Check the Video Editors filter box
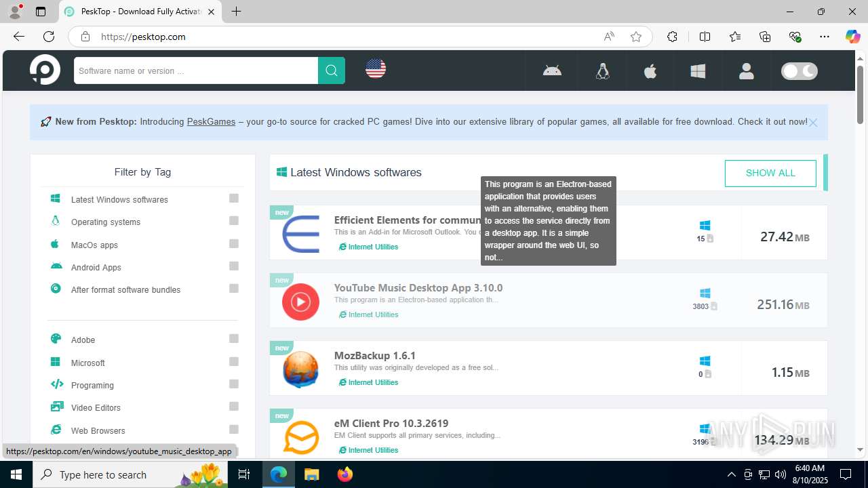This screenshot has width=868, height=488. click(234, 406)
